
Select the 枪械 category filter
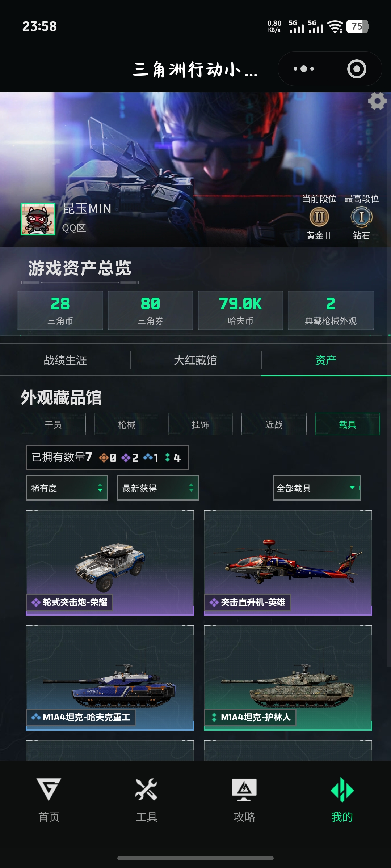click(127, 424)
